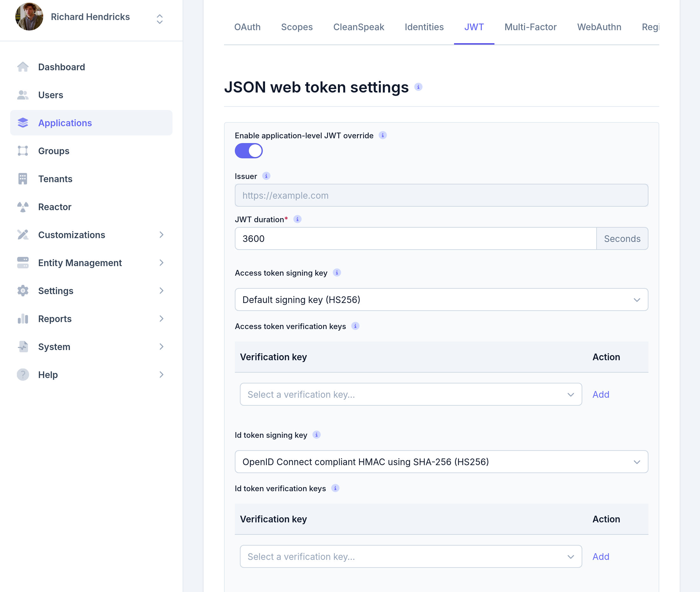Click the Reactor radiation icon
The image size is (700, 592).
(23, 207)
